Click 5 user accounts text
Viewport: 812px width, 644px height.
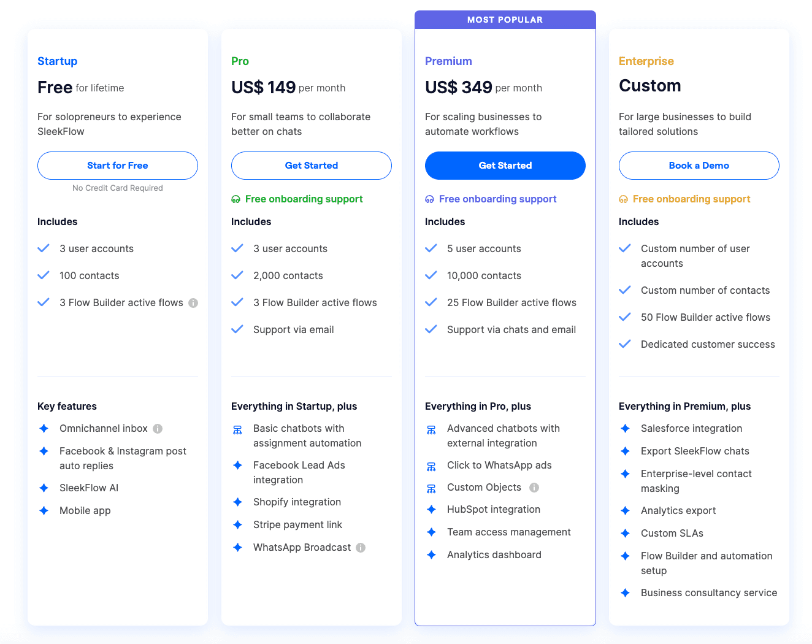(x=484, y=249)
